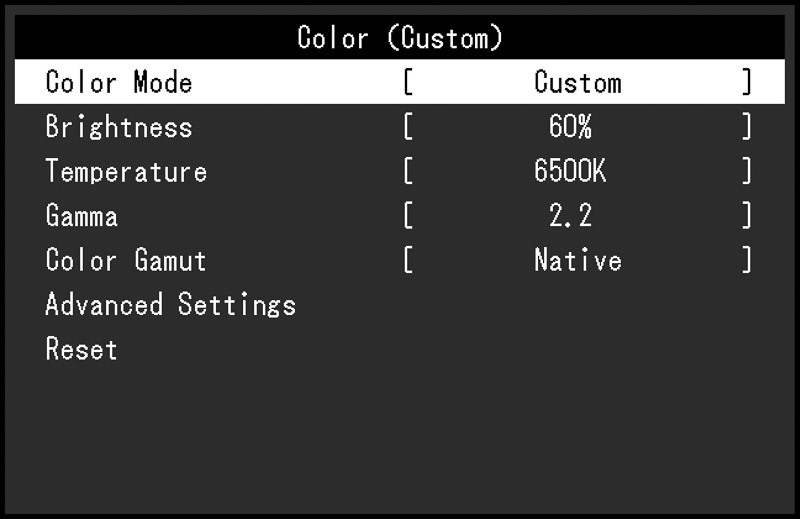800x519 pixels.
Task: Change the 6500K Temperature value
Action: (x=570, y=171)
